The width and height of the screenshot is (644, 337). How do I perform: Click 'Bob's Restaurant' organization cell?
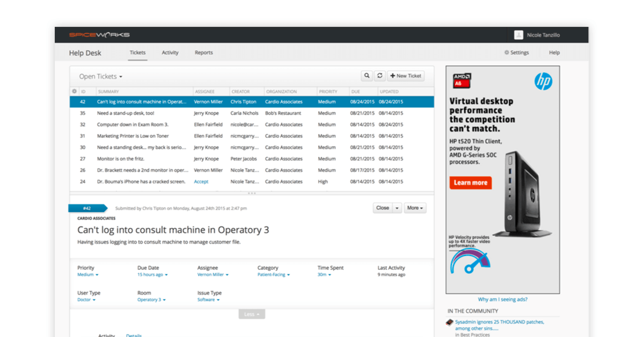click(283, 113)
